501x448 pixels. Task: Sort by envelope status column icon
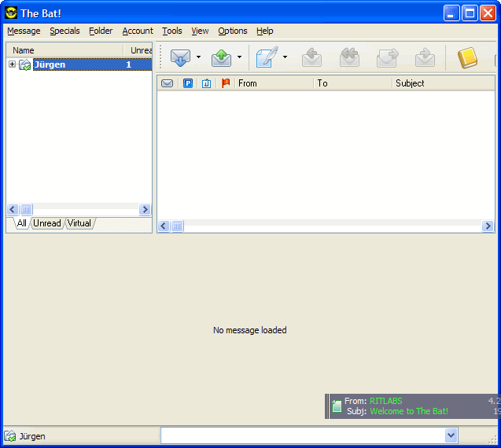167,83
